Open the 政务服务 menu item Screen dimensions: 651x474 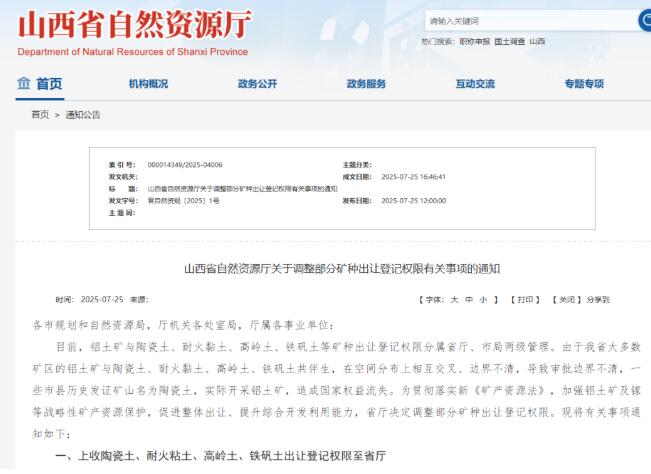[x=366, y=84]
